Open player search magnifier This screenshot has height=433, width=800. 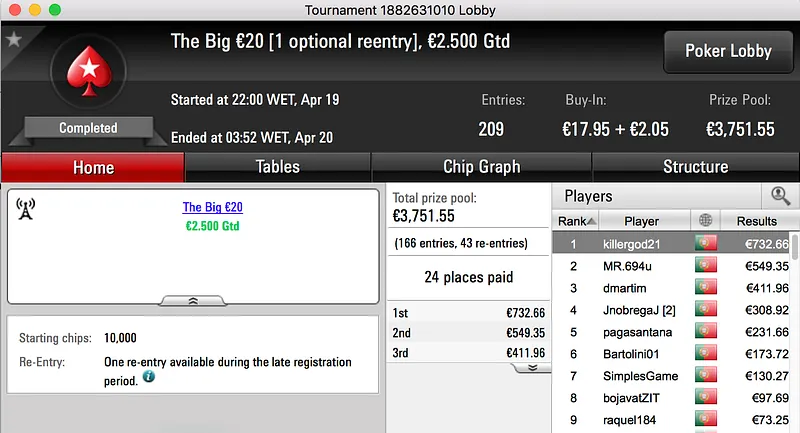(780, 196)
